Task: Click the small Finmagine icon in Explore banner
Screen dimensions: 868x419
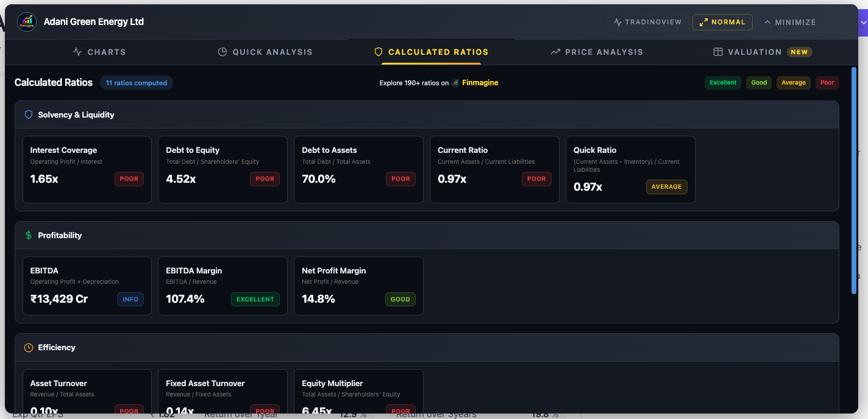Action: pos(455,83)
